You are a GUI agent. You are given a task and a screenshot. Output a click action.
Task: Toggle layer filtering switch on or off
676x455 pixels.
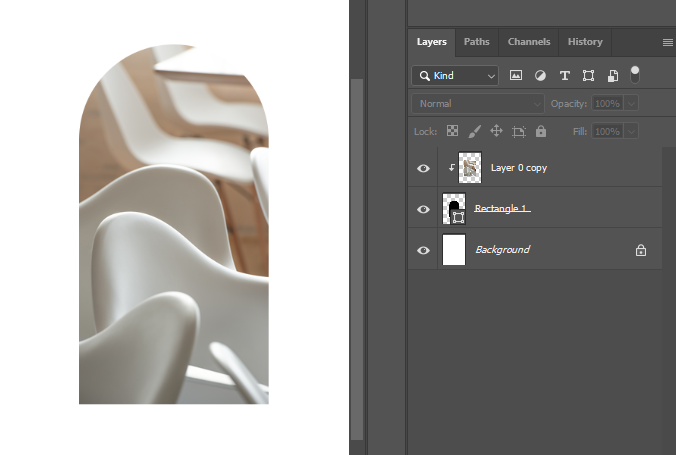(x=635, y=75)
